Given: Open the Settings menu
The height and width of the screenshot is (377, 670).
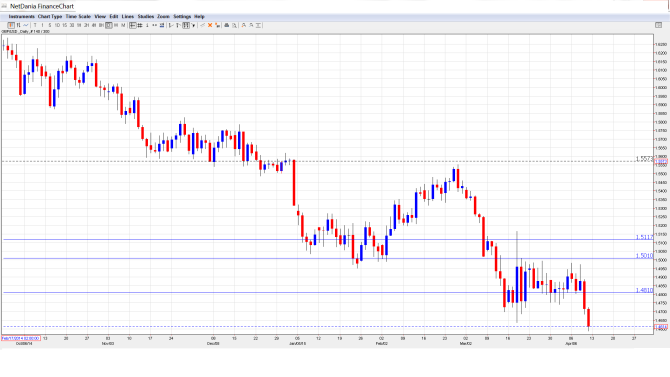Looking at the screenshot, I should click(182, 17).
